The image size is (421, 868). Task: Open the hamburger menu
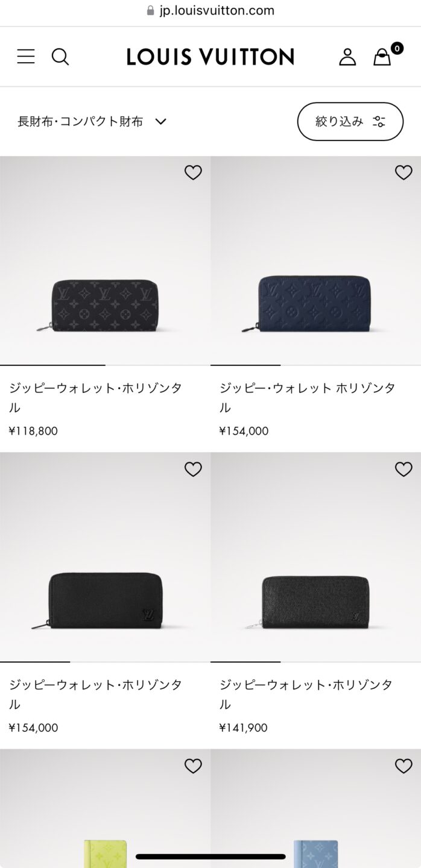pyautogui.click(x=26, y=57)
